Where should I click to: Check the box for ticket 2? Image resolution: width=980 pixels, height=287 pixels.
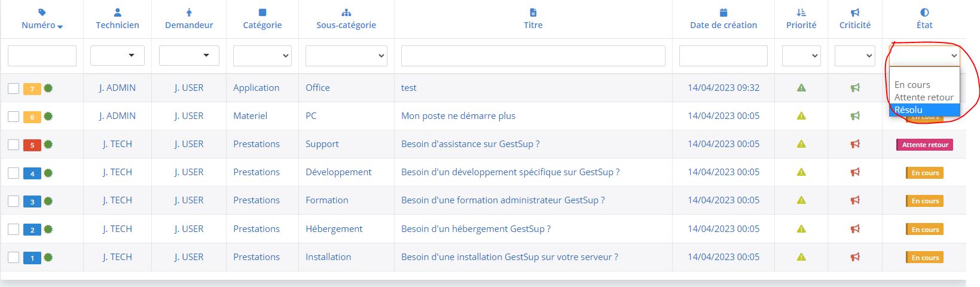[x=13, y=230]
